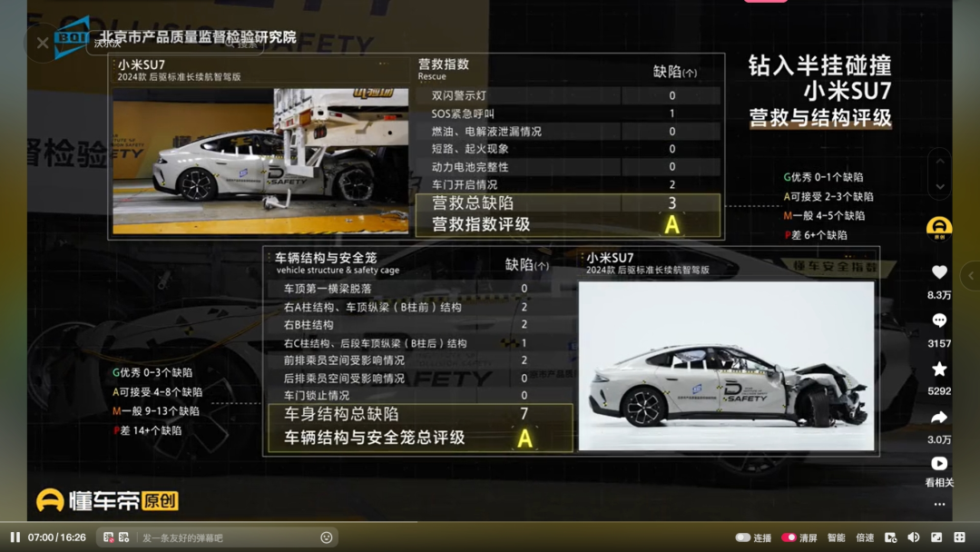Open the 智能 quality selection menu

point(836,537)
